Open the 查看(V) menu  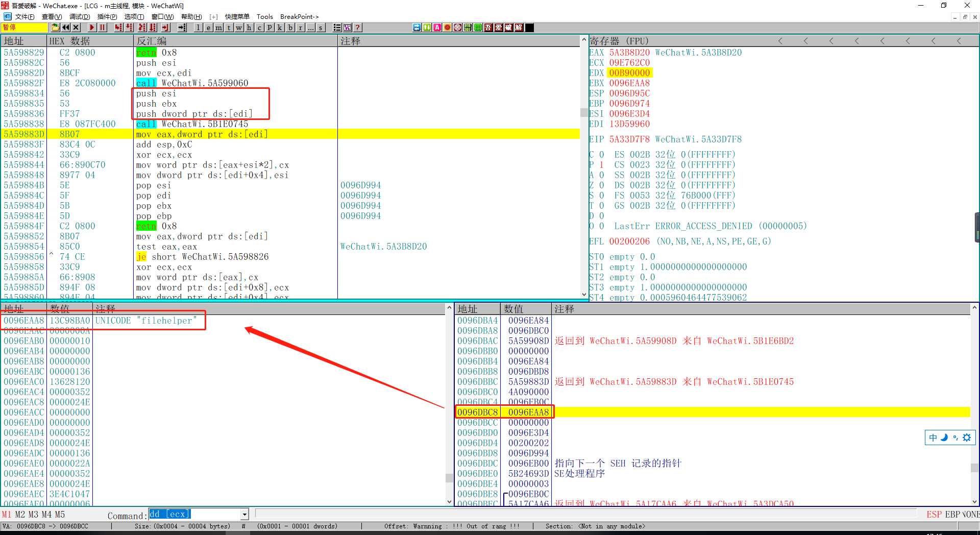point(52,17)
